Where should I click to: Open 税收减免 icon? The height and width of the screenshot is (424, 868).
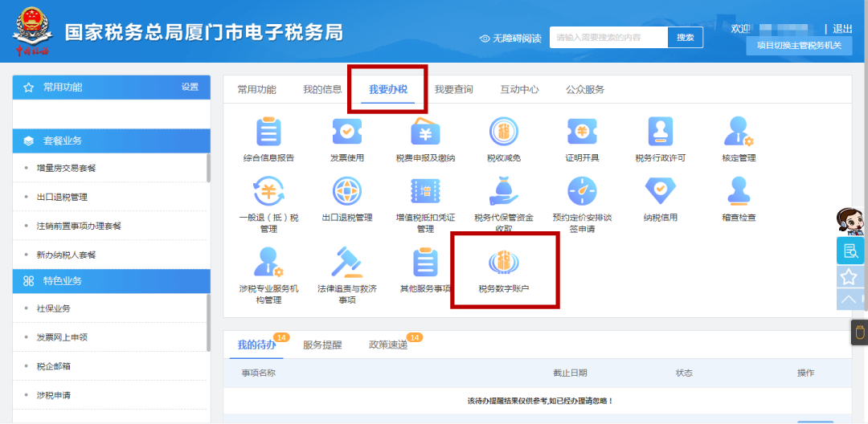tap(504, 132)
